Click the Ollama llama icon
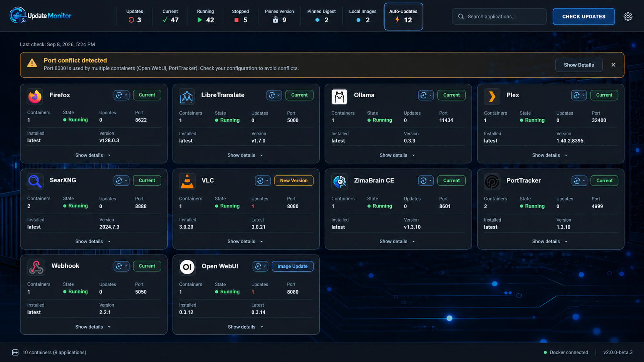The height and width of the screenshot is (362, 644). pos(339,97)
